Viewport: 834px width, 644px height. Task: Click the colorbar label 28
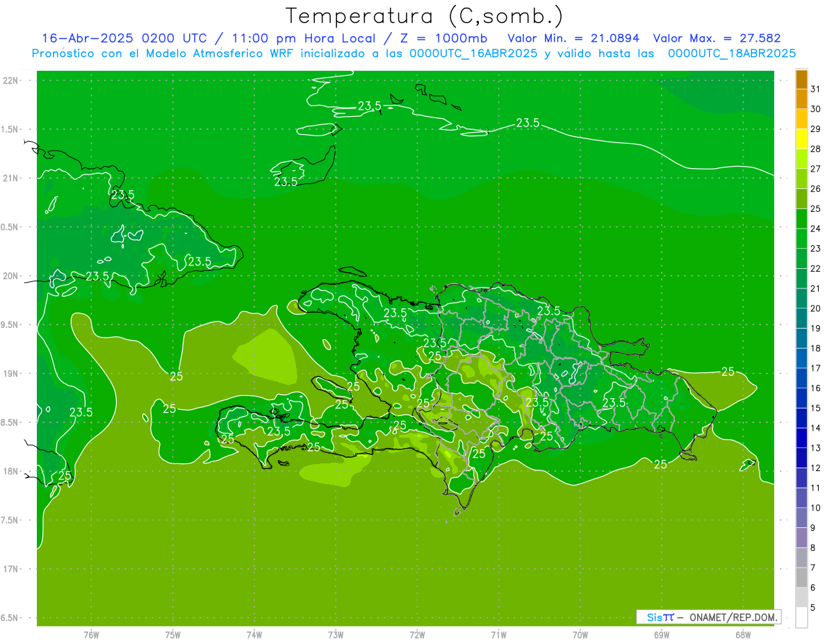(815, 149)
